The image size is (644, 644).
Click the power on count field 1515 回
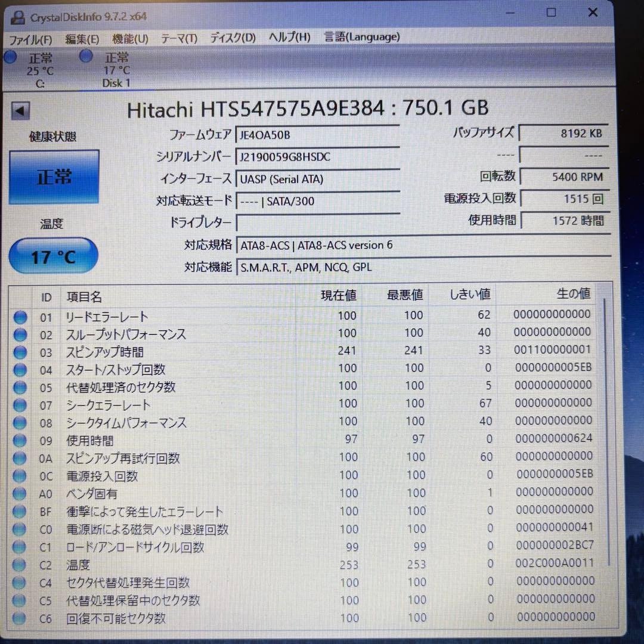point(565,199)
